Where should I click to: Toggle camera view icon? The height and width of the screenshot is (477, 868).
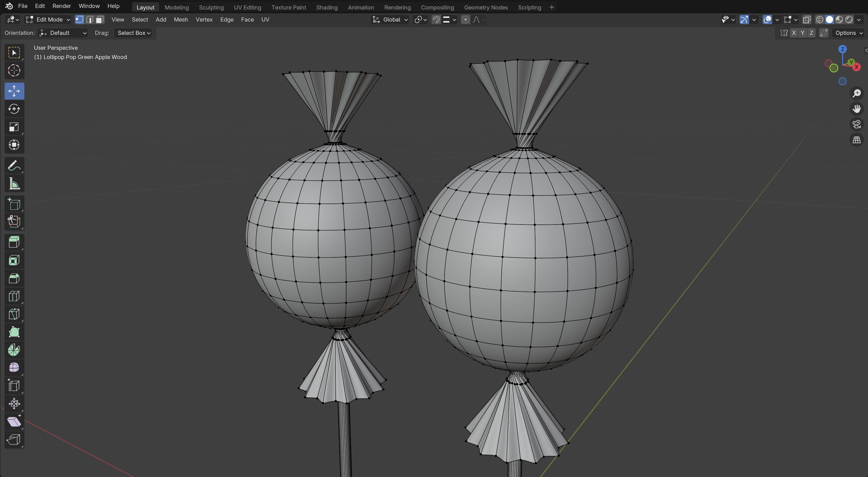pyautogui.click(x=856, y=124)
